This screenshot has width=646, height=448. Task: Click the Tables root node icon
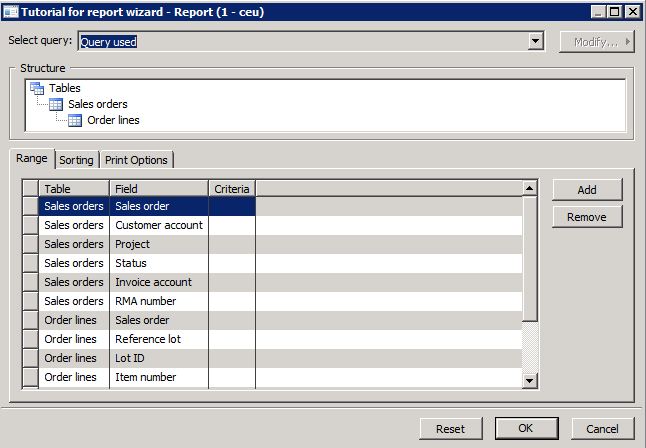(37, 88)
